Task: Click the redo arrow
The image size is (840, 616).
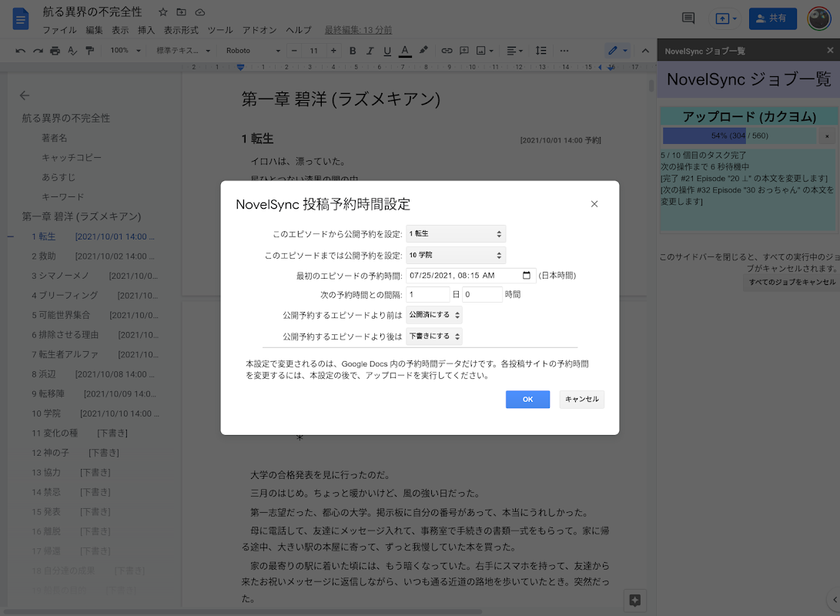Action: click(38, 51)
